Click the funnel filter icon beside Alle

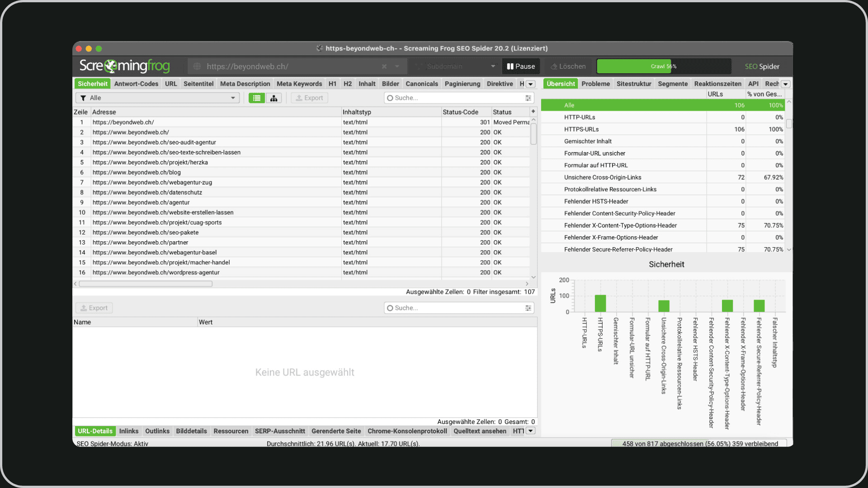[x=83, y=98]
